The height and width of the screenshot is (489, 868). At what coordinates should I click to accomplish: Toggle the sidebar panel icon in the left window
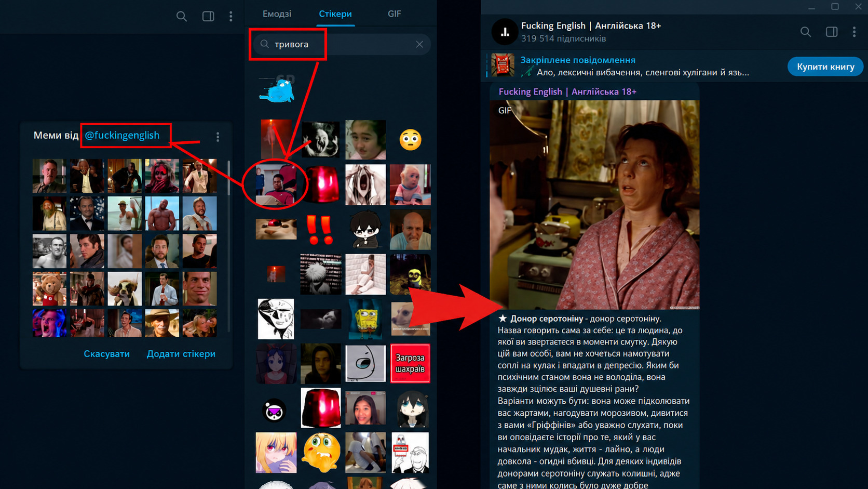click(208, 16)
